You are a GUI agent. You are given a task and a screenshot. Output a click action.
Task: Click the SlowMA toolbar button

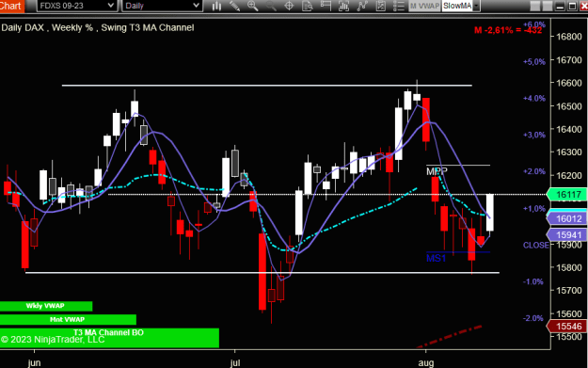pos(457,6)
